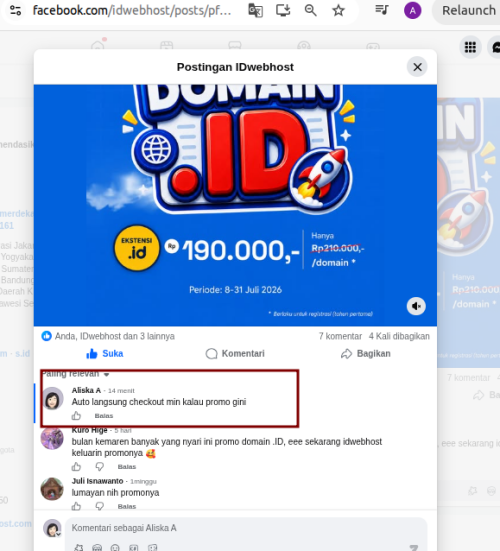Bookmark this page with the star icon
The image size is (500, 551).
(338, 11)
